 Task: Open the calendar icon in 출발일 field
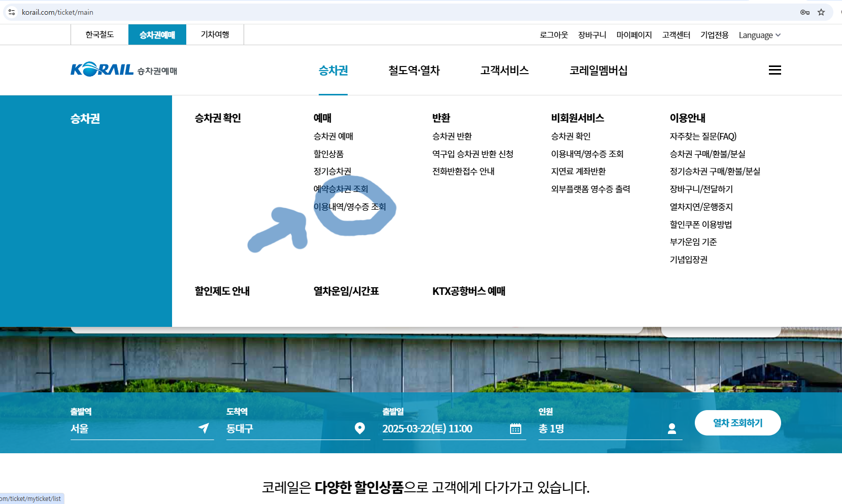(516, 429)
